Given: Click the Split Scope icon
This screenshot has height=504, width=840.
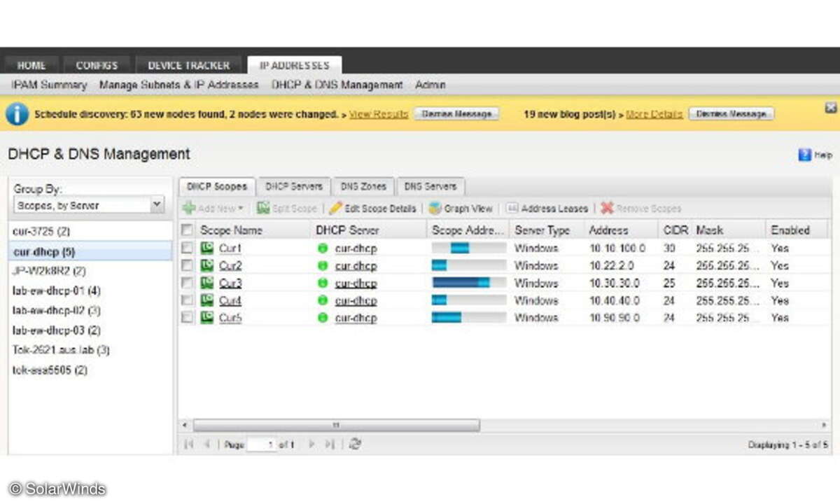Looking at the screenshot, I should coord(262,208).
